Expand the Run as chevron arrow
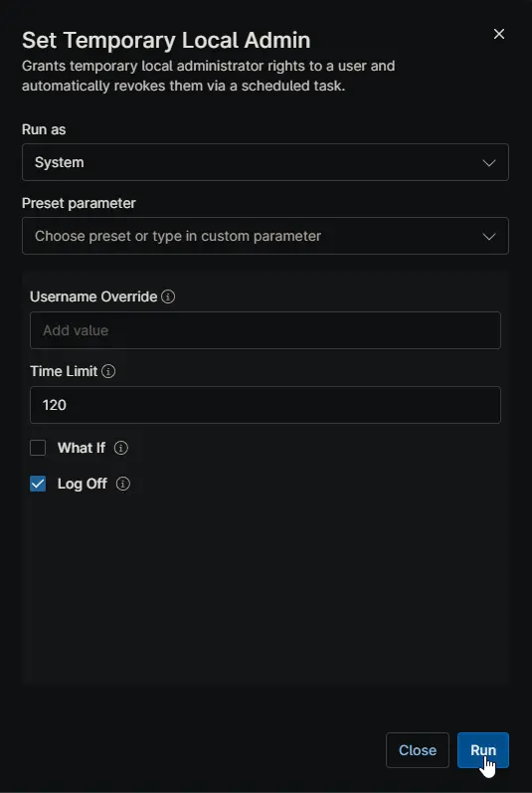The width and height of the screenshot is (532, 793). click(x=488, y=163)
